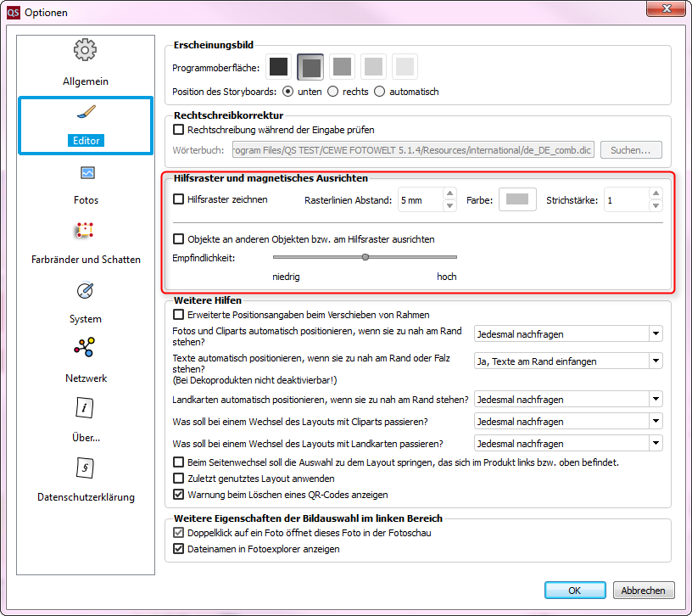This screenshot has width=692, height=616.
Task: Open the Über... section label
Action: coord(86,438)
